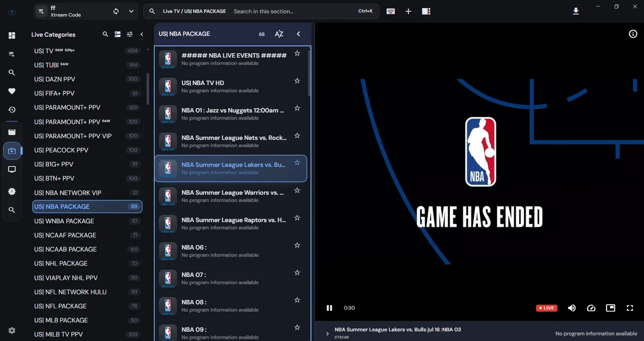
Task: Expand the now-playing info bar chevron
Action: (327, 333)
